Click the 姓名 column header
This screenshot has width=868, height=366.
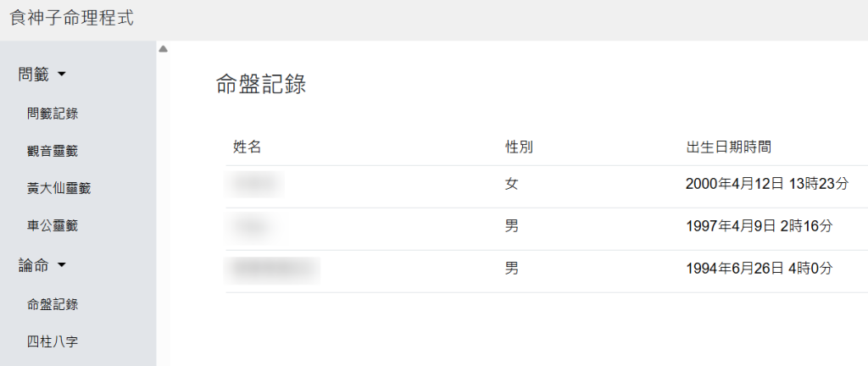tap(247, 147)
